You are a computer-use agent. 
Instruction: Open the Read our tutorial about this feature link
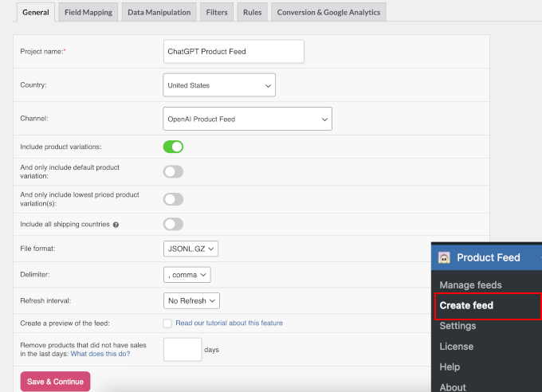229,323
